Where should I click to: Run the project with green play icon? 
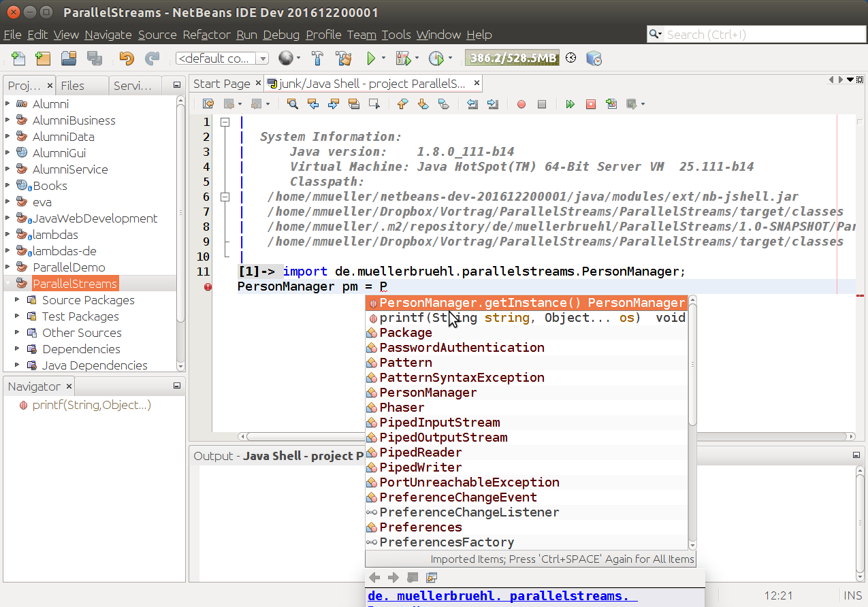(371, 59)
